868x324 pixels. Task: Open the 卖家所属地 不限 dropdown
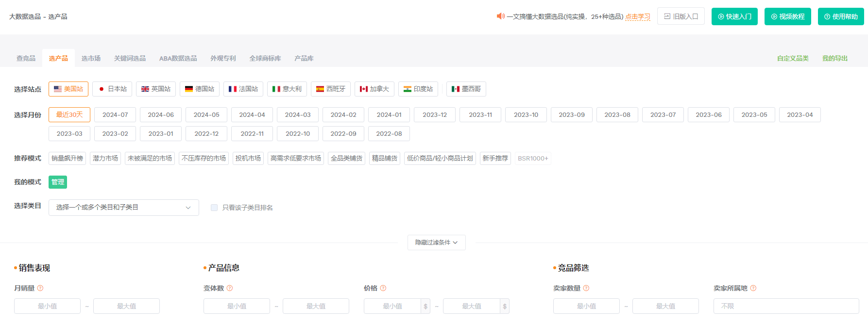(x=786, y=306)
